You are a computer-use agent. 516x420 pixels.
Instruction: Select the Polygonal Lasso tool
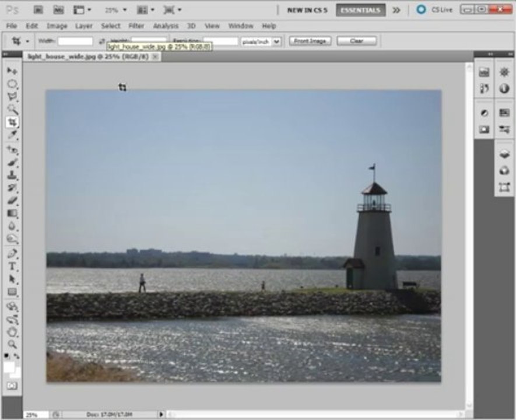(12, 96)
